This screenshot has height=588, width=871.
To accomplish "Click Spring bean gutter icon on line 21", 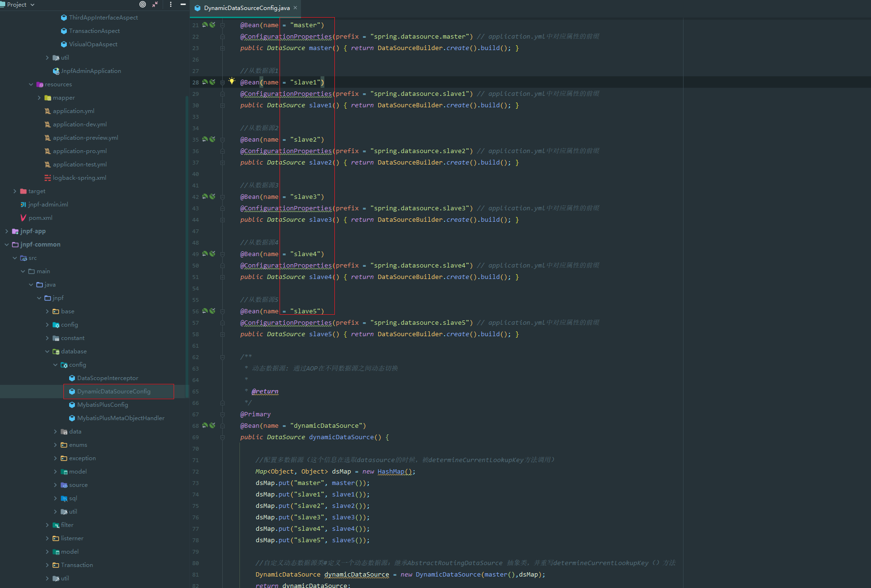I will pos(205,25).
